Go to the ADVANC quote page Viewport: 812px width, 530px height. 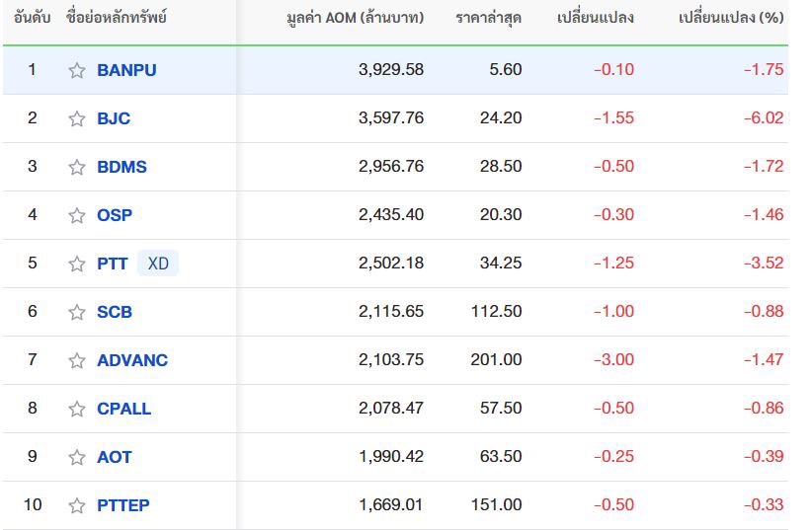click(x=132, y=360)
